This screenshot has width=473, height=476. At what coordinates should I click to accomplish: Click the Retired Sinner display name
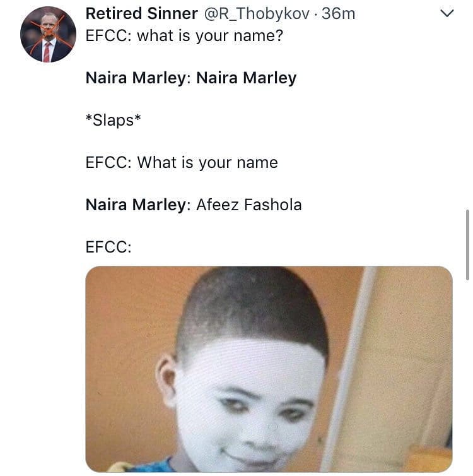(x=141, y=13)
